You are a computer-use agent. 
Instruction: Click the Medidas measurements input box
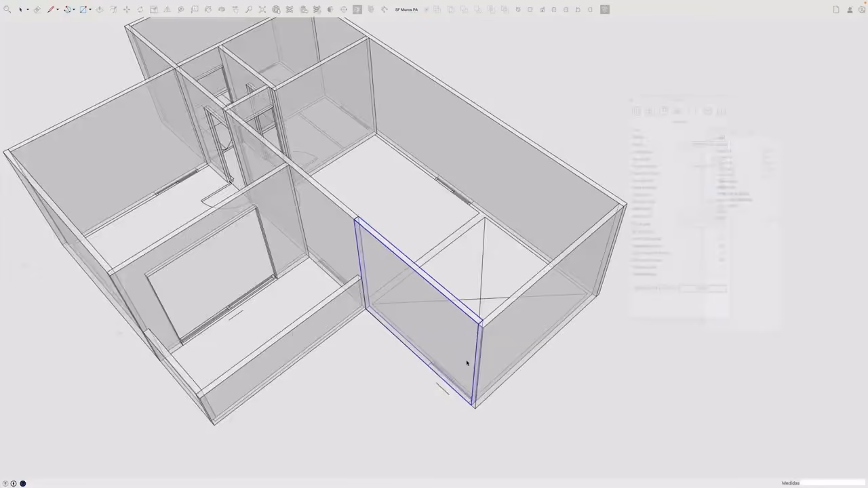pyautogui.click(x=834, y=483)
